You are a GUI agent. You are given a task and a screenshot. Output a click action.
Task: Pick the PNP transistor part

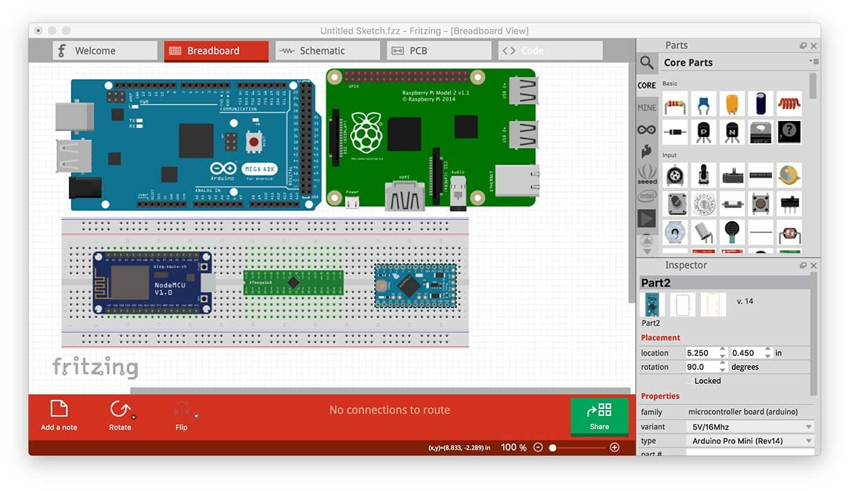[703, 132]
